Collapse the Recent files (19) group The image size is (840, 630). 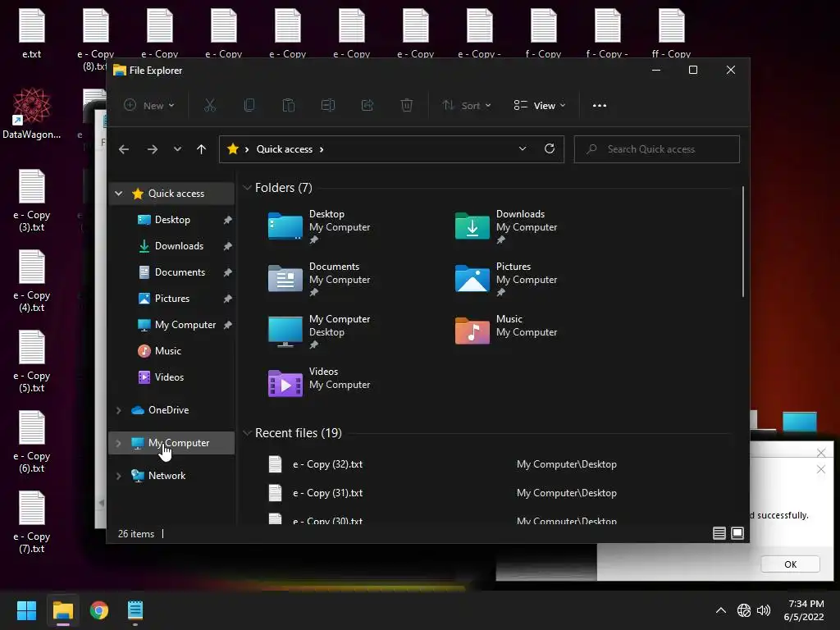(x=247, y=433)
